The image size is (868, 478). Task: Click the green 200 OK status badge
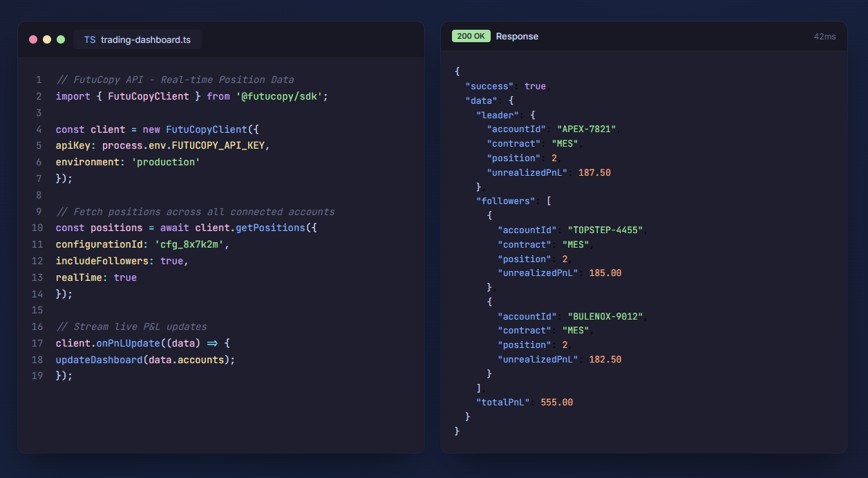click(x=471, y=35)
